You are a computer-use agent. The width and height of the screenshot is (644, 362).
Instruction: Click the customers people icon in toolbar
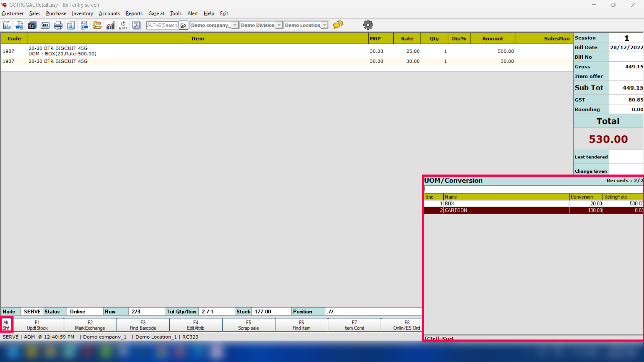click(x=32, y=25)
